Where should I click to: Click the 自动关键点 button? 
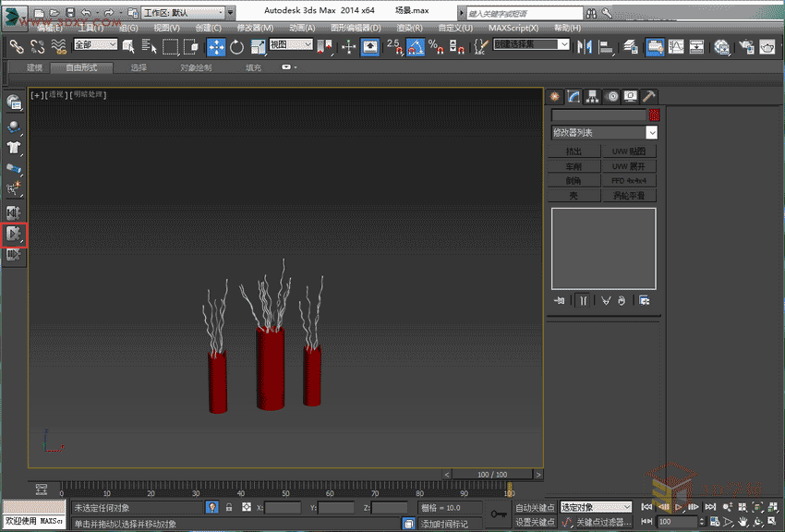click(535, 507)
